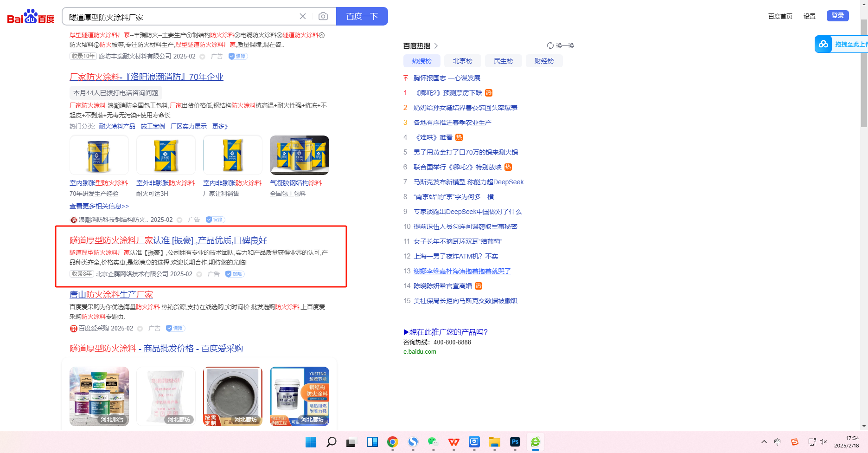The image size is (868, 453).
Task: Expand the system tray hidden icons chevron
Action: coord(764,442)
